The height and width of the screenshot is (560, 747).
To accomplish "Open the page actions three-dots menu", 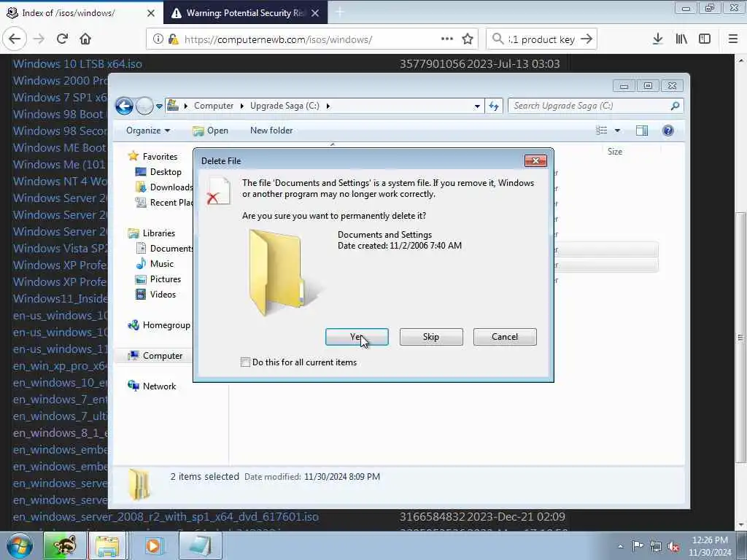I will point(447,39).
